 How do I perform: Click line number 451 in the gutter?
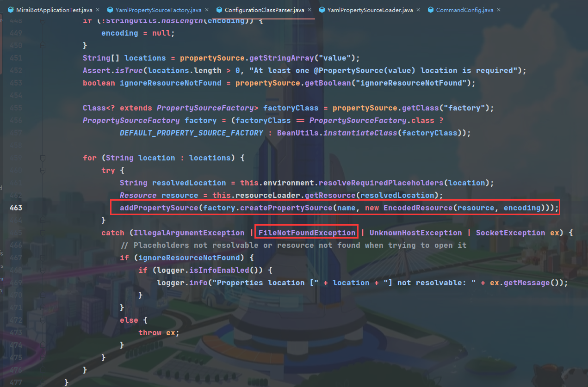(x=16, y=58)
